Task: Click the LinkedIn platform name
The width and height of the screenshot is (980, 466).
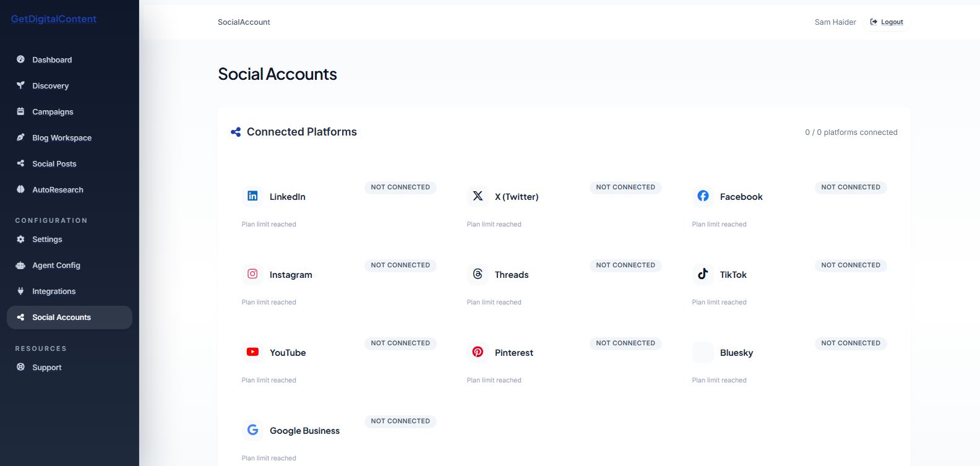Action: point(288,197)
